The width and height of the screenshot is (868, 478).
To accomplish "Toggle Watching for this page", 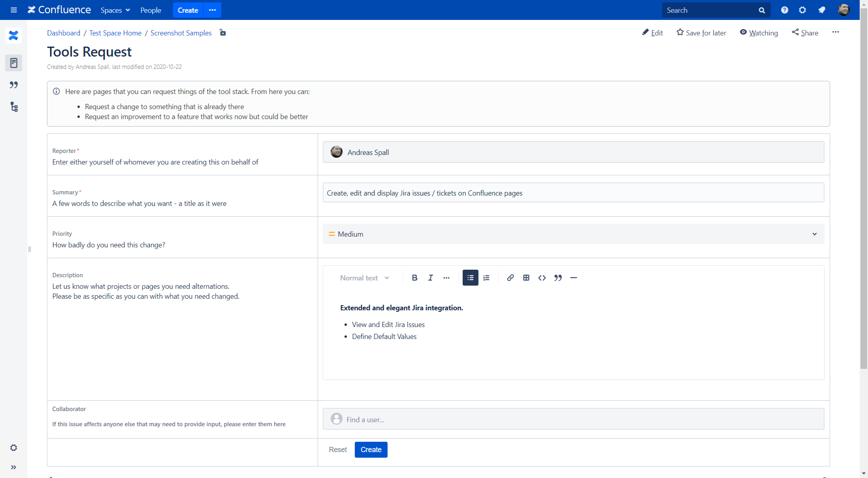I will click(x=759, y=33).
